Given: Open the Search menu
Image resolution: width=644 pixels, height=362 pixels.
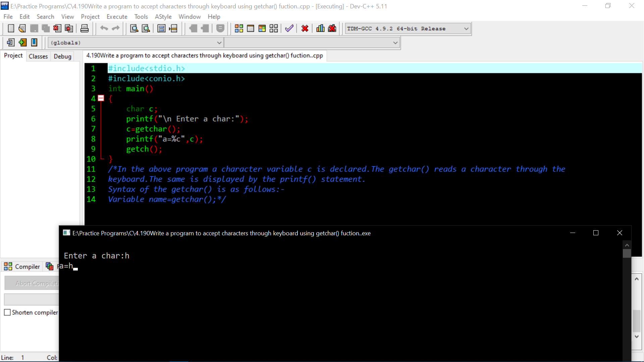Looking at the screenshot, I should [x=45, y=16].
